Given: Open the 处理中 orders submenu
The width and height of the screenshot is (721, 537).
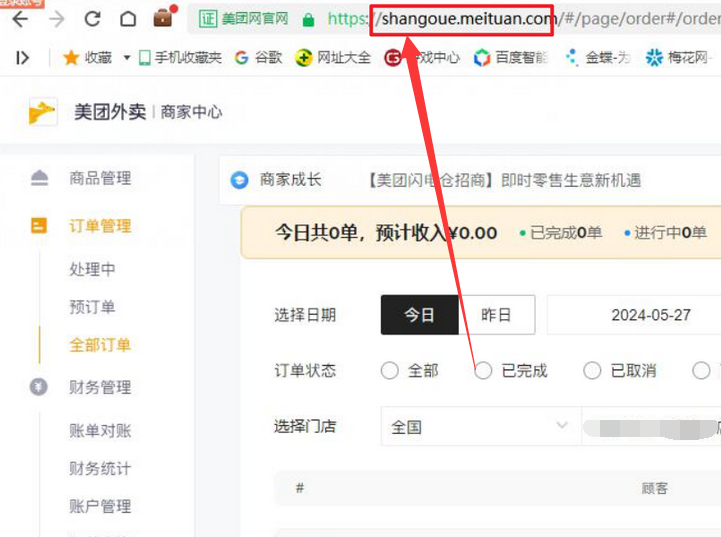Looking at the screenshot, I should pos(92,269).
